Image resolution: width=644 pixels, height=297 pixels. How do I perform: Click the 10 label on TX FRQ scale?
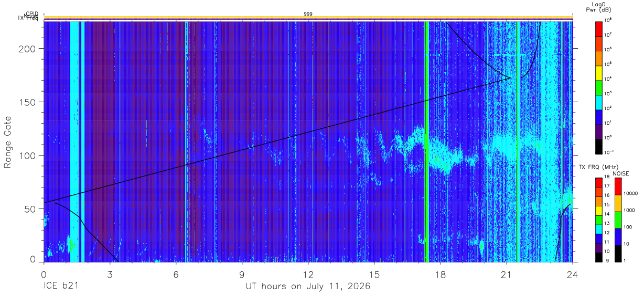coord(608,251)
